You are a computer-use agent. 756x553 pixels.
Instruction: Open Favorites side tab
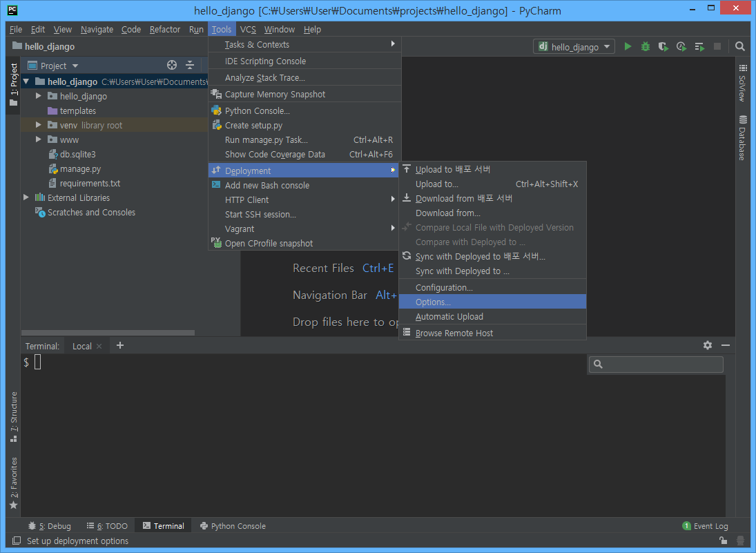pyautogui.click(x=14, y=483)
